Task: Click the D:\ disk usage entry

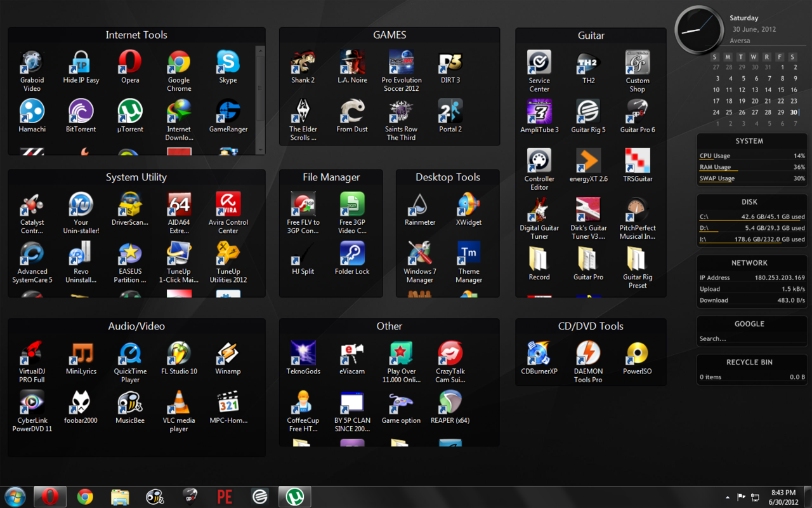Action: tap(752, 229)
